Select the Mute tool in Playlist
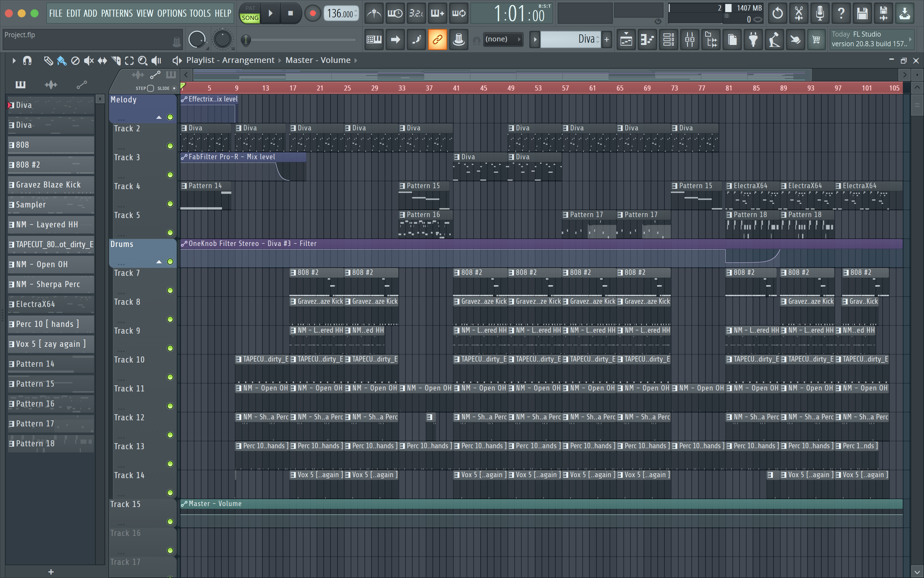Screen dimensions: 924x578 [89, 60]
